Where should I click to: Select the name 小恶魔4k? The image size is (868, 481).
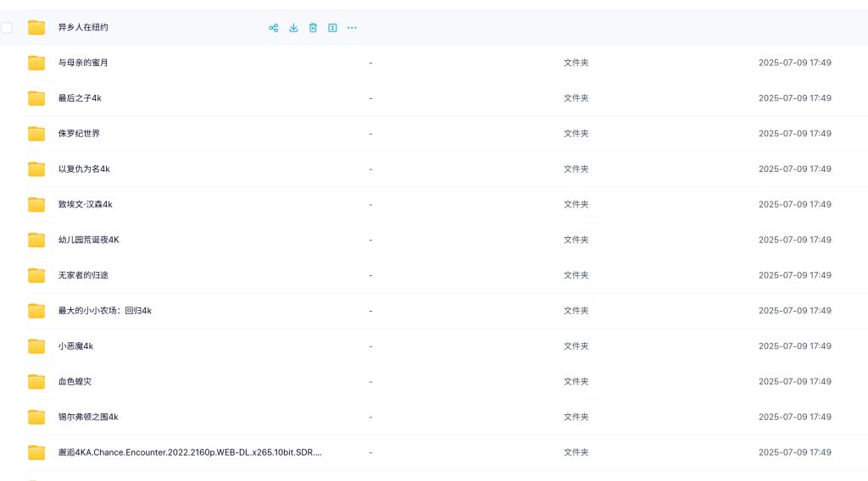(75, 346)
